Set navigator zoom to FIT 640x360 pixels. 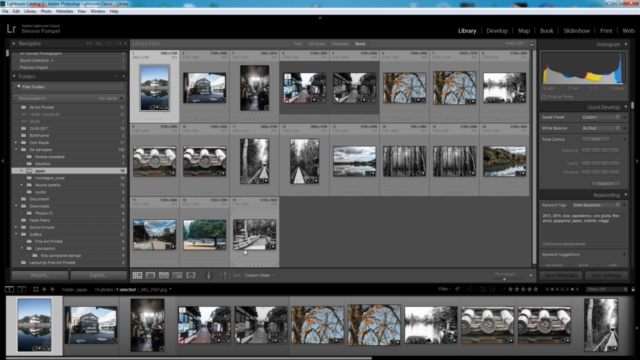coord(89,43)
